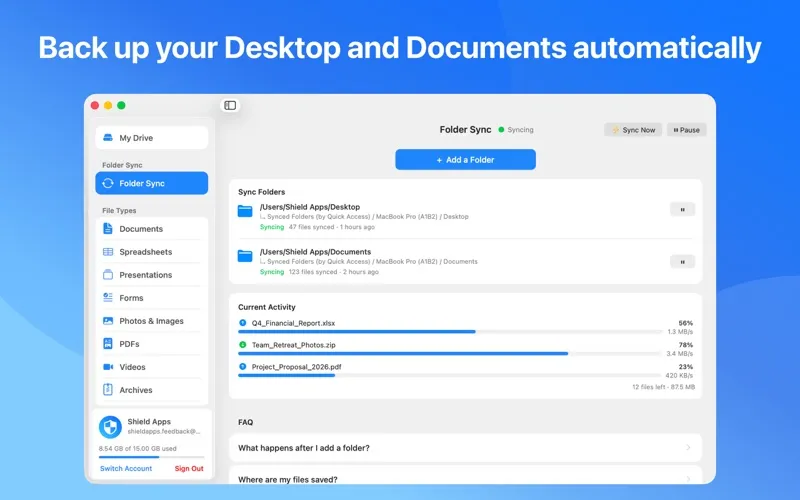Click the Desktop folder icon
The height and width of the screenshot is (500, 800).
click(245, 211)
